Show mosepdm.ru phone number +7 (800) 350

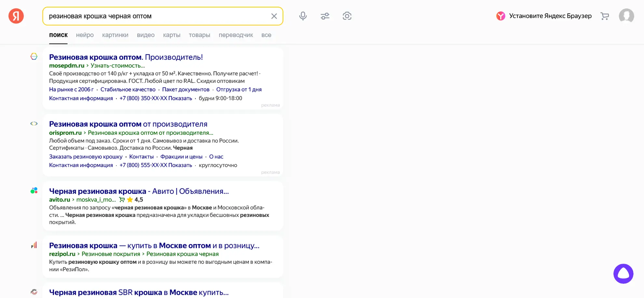(155, 98)
